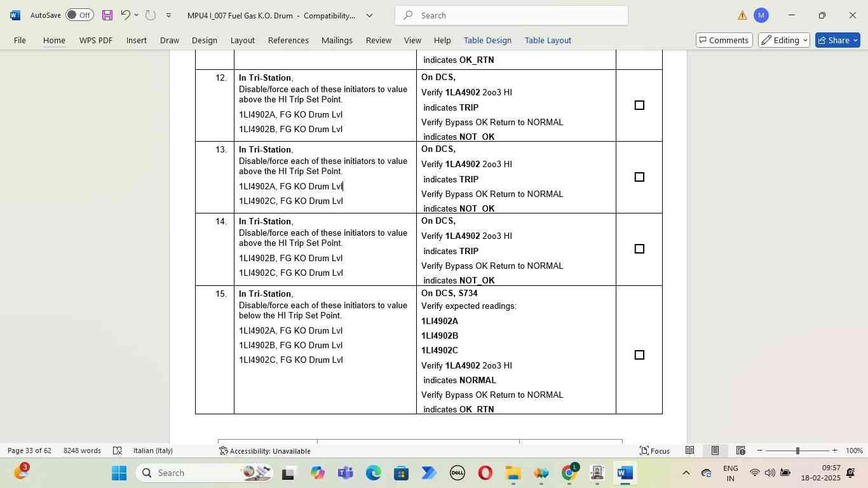This screenshot has width=868, height=488.
Task: Click zoom out minus icon
Action: point(760,451)
